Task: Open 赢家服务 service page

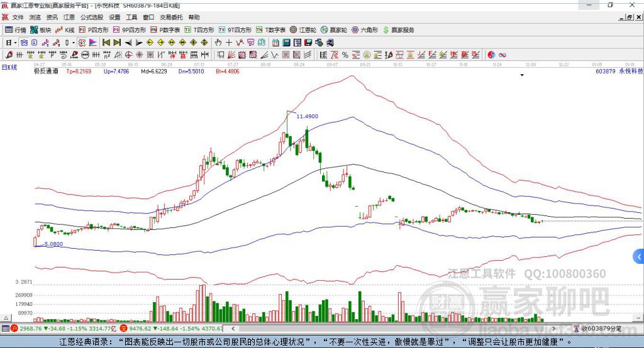Action: (398, 30)
